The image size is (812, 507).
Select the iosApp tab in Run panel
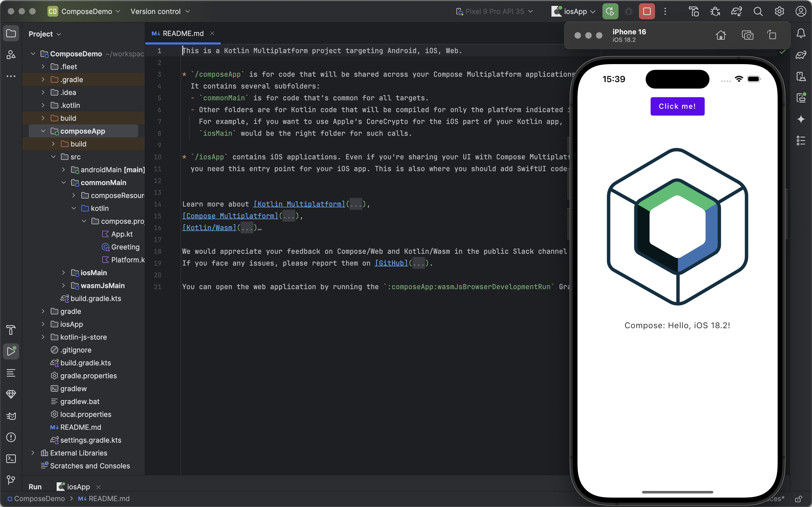[74, 487]
